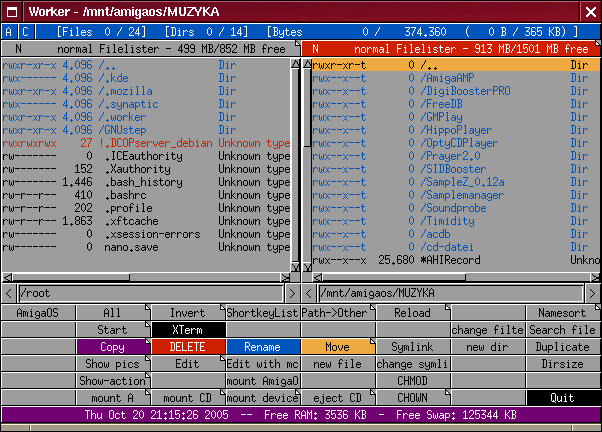This screenshot has height=432, width=602.
Task: Click the 'C' configure button in top bar
Action: [x=24, y=31]
